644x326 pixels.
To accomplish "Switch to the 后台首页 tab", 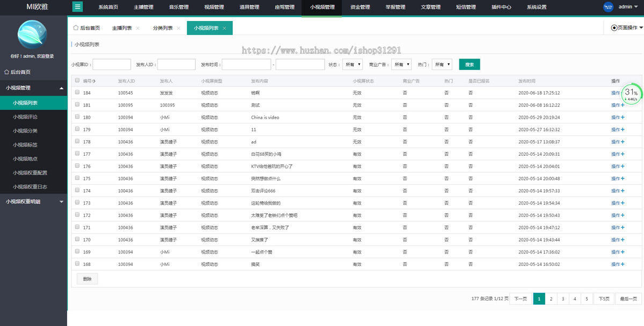I will pos(86,28).
